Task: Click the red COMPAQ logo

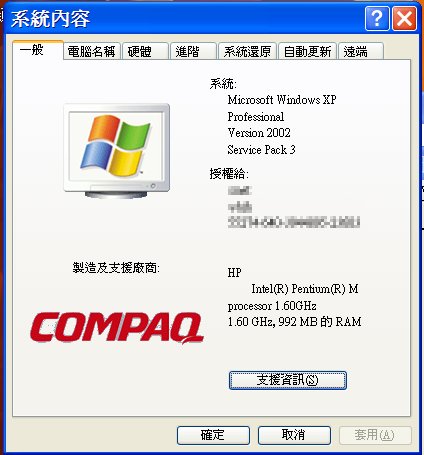Action: click(x=117, y=328)
